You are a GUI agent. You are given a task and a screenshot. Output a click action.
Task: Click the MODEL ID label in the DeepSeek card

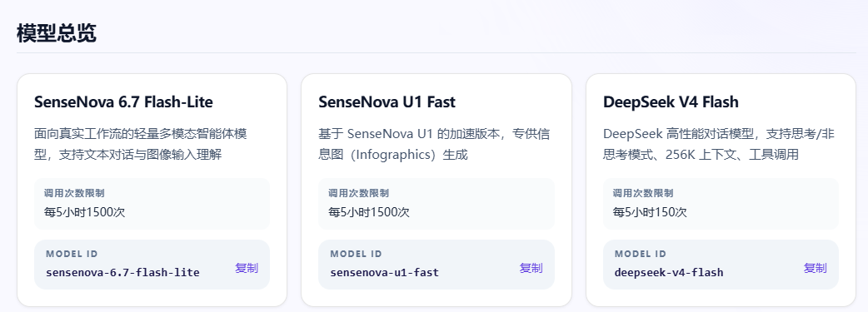tap(641, 254)
